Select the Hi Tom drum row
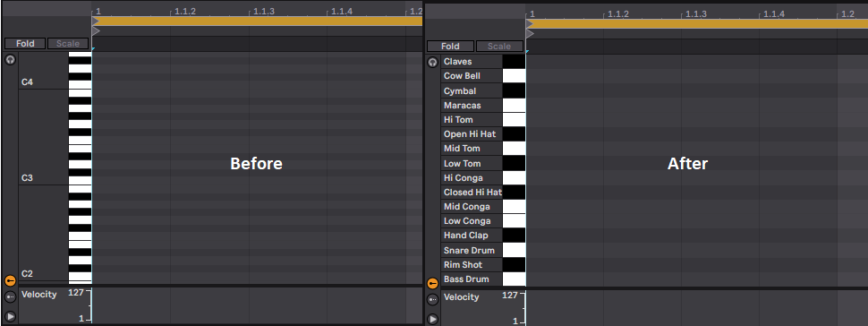Viewport: 868px width, 326px height. (x=472, y=120)
